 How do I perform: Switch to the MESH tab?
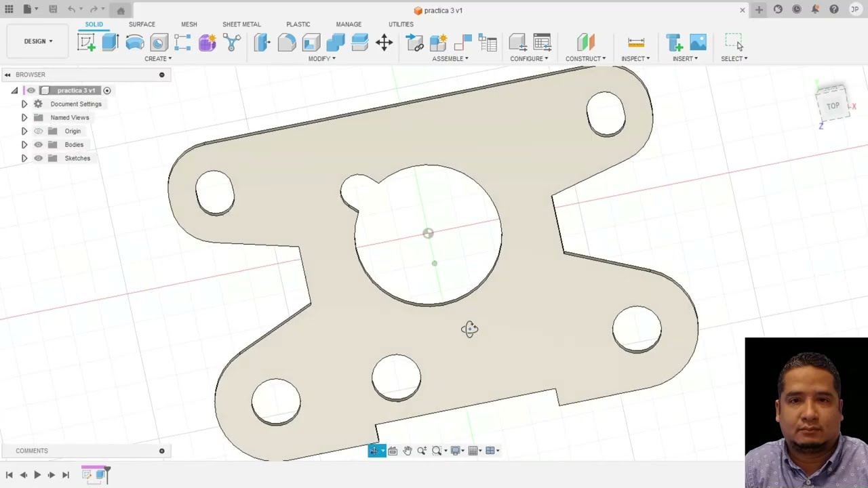[x=189, y=24]
